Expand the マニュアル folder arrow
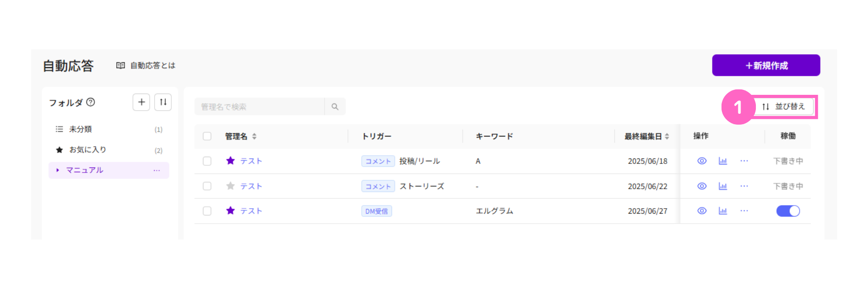The width and height of the screenshot is (868, 289). tap(58, 170)
